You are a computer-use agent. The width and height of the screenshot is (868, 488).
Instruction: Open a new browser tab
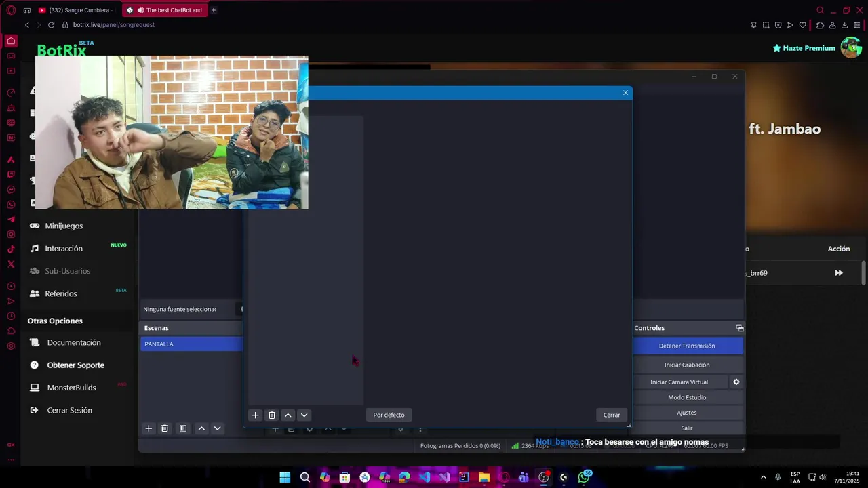coord(213,10)
